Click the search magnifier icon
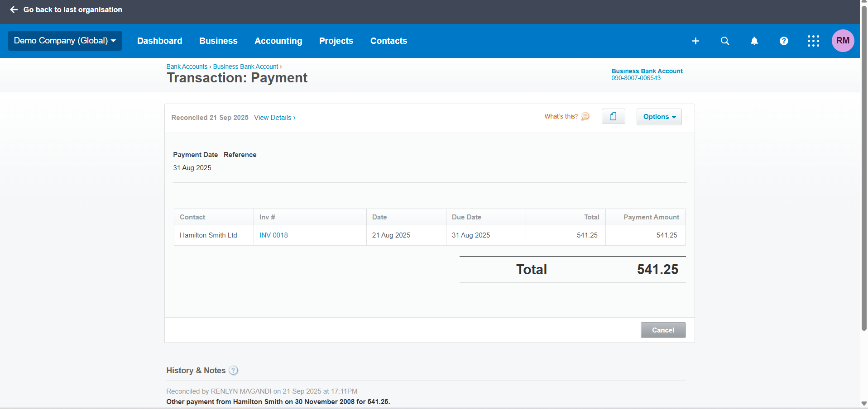The image size is (868, 409). 725,41
